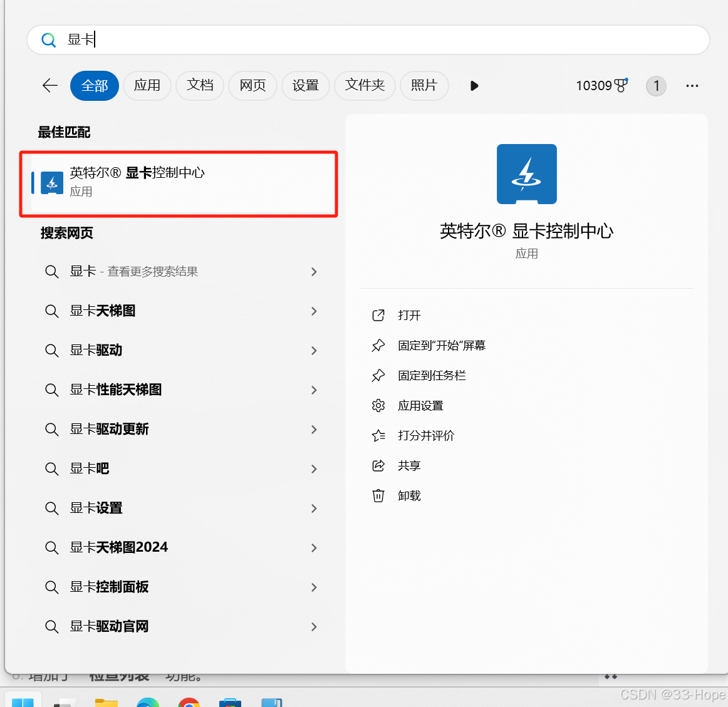Viewport: 728px width, 707px height.
Task: Click the gear icon beside 应用设置
Action: [378, 406]
